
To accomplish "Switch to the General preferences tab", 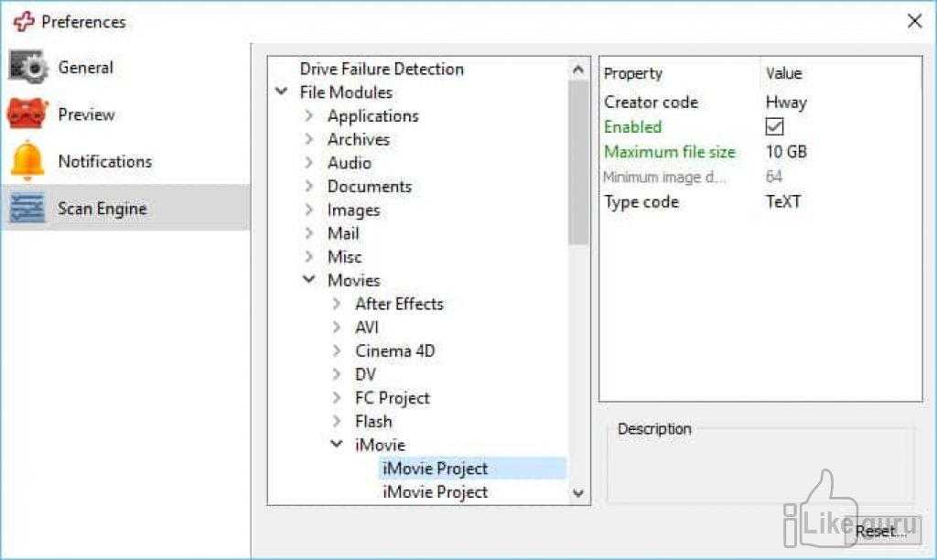I will tap(85, 67).
